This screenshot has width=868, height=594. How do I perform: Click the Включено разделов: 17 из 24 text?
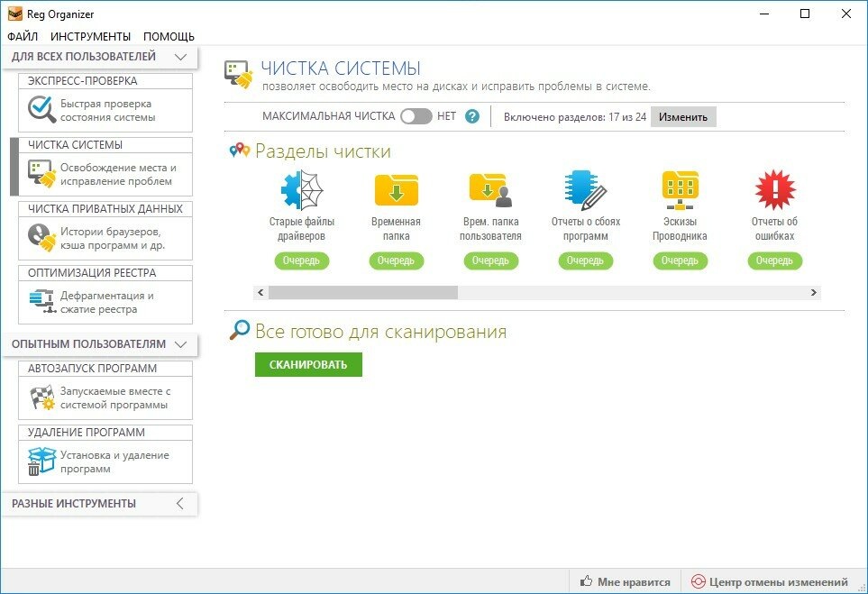pos(574,117)
